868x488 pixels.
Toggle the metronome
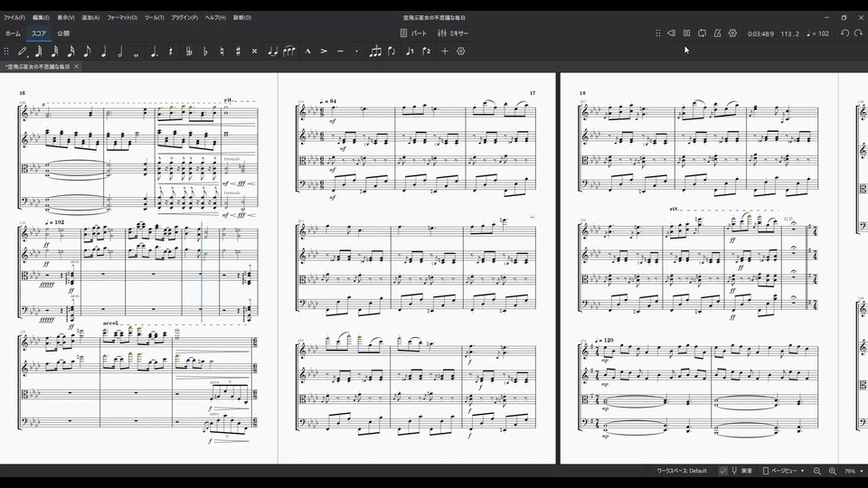(717, 33)
